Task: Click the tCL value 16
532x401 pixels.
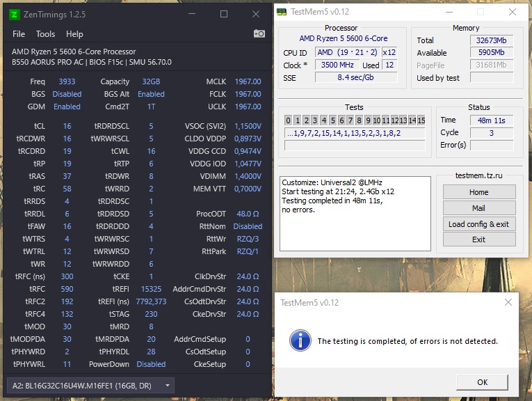Action: (x=67, y=126)
